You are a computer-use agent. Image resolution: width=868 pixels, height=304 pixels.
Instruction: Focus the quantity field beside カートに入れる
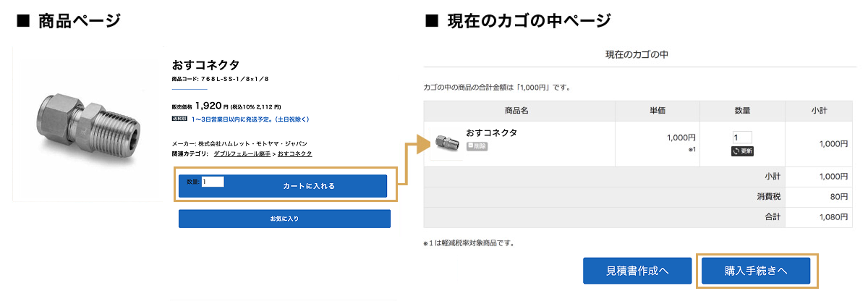click(x=213, y=182)
